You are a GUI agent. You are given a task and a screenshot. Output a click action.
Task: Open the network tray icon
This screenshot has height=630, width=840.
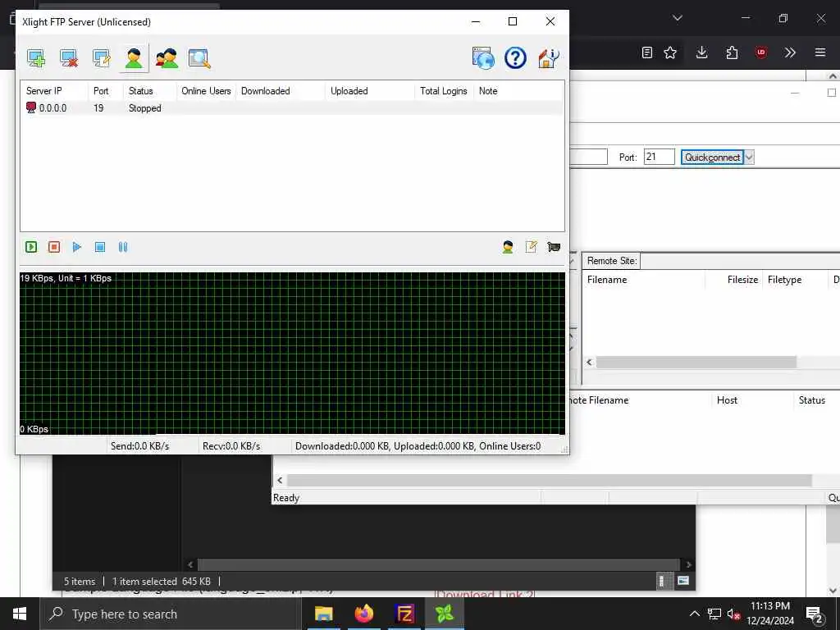coord(714,614)
